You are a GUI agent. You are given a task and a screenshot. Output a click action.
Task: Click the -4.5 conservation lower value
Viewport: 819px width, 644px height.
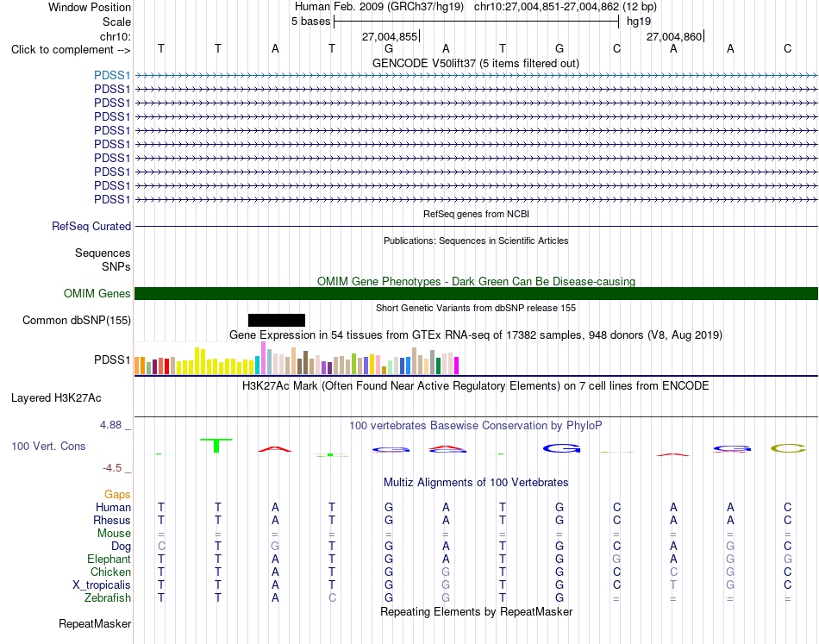112,468
